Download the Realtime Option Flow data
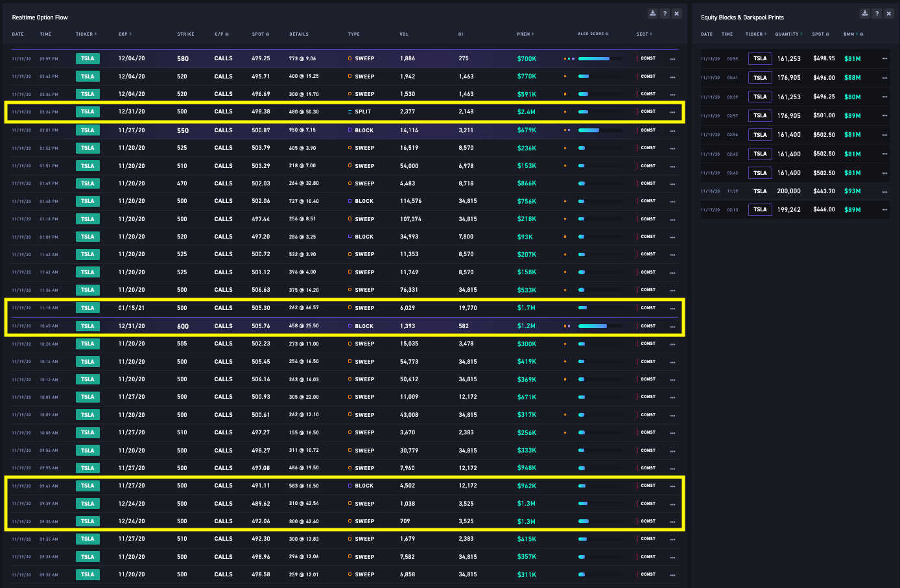The width and height of the screenshot is (900, 588). click(x=652, y=14)
